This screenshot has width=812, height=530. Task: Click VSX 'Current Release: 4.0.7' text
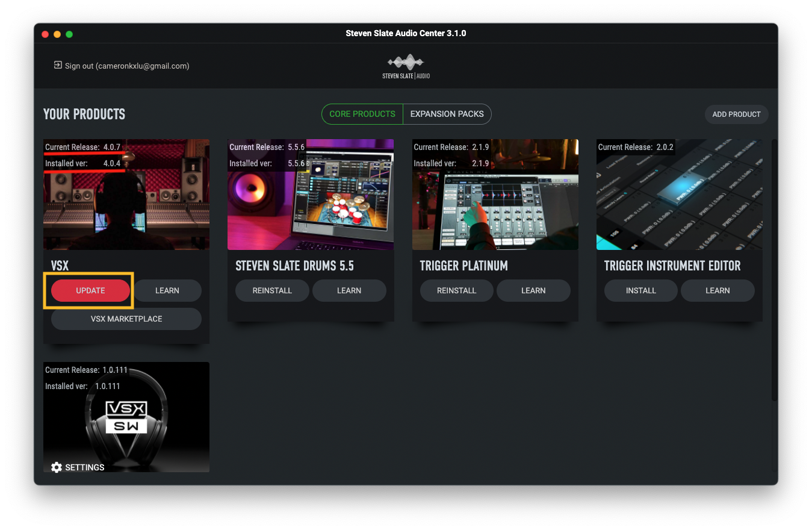click(x=83, y=147)
